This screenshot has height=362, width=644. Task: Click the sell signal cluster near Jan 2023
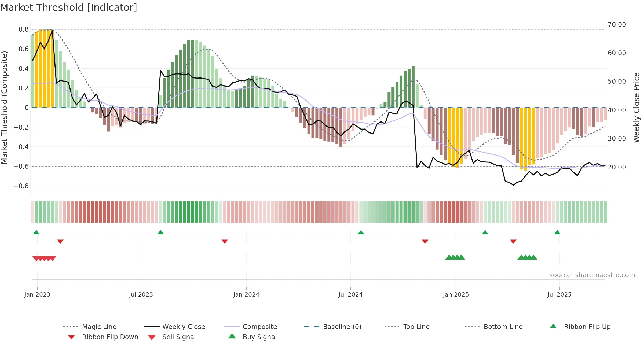(44, 259)
